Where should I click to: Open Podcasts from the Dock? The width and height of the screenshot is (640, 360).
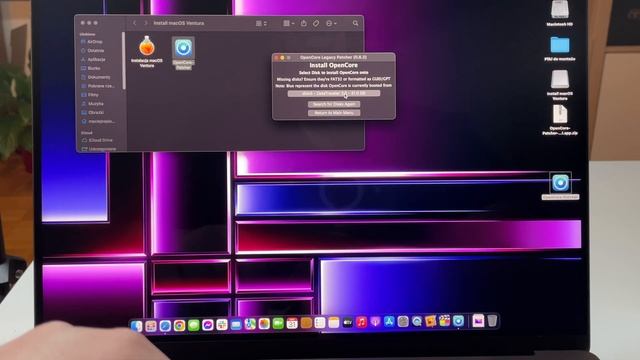point(376,322)
